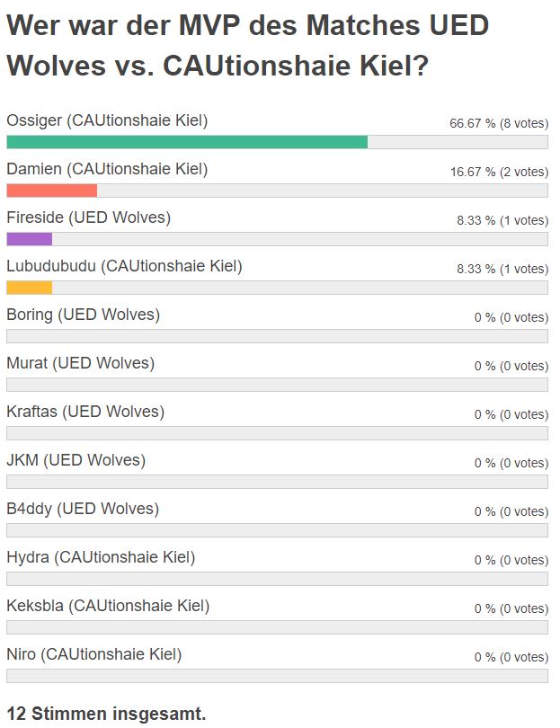Viewport: 560px width, 728px height.
Task: Click the 16.67 % (2 votes) text
Action: click(499, 173)
